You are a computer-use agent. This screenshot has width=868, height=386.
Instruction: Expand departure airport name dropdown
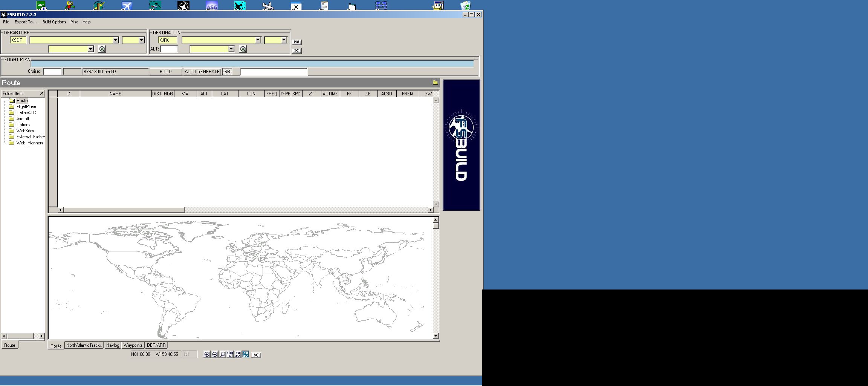click(x=116, y=40)
